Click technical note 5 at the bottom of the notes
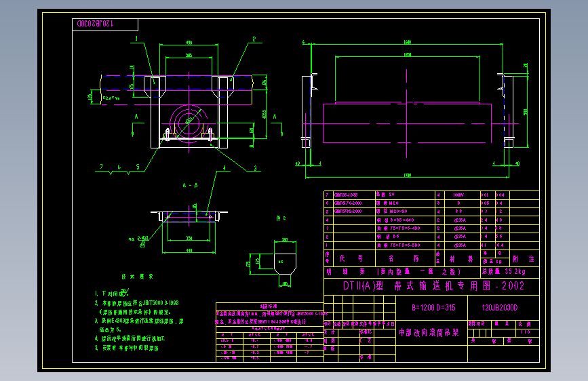Viewport: 588px width, 381px height. 127,348
